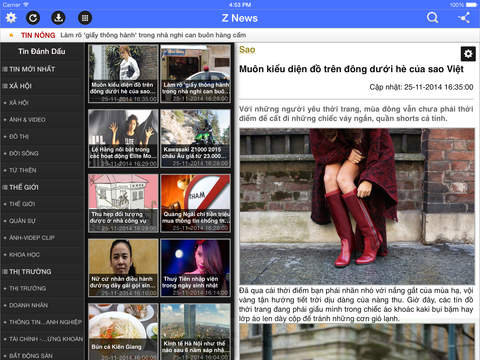
Task: Select ĐÔ THỊ category
Action: [42, 137]
